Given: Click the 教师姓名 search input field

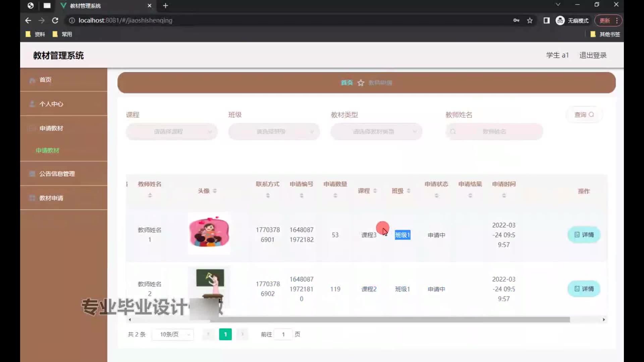Looking at the screenshot, I should [x=494, y=132].
